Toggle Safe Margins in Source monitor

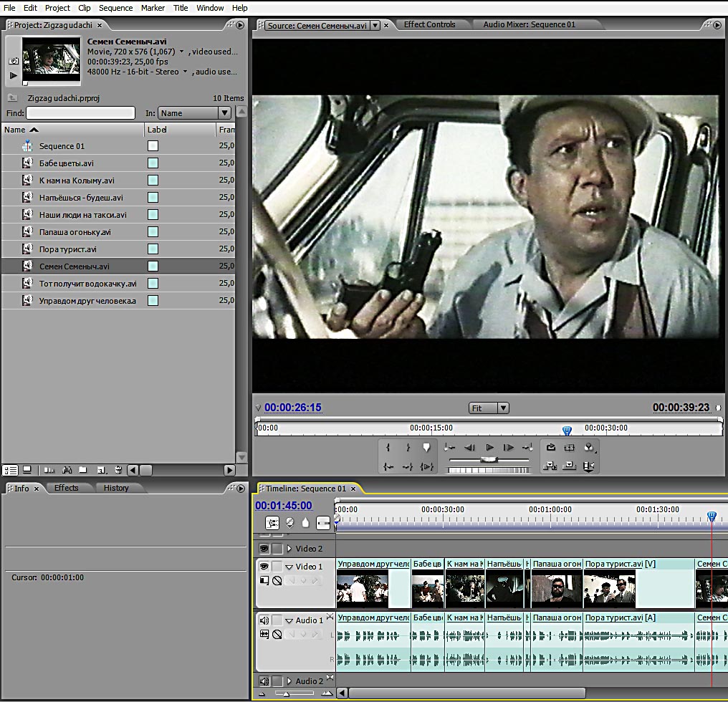tap(569, 448)
